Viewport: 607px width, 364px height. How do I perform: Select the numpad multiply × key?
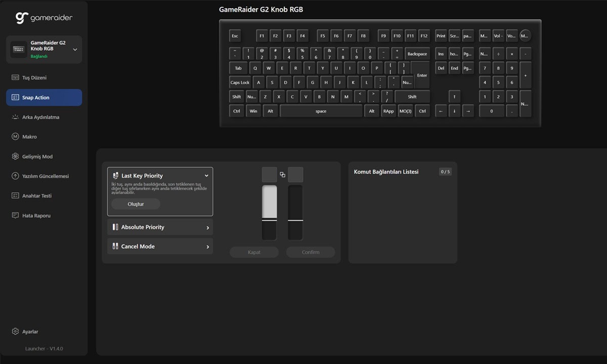click(x=512, y=54)
